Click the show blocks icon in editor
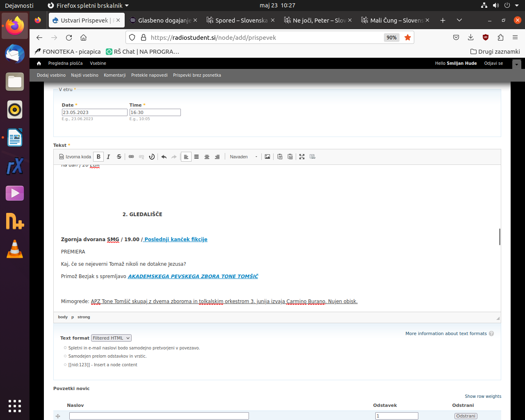525x420 pixels. [313, 157]
